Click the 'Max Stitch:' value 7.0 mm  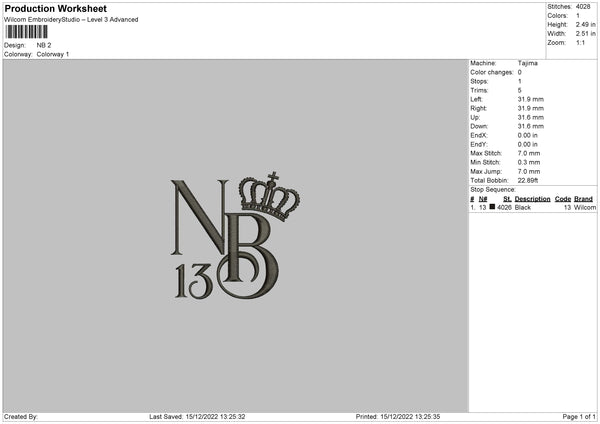click(529, 153)
